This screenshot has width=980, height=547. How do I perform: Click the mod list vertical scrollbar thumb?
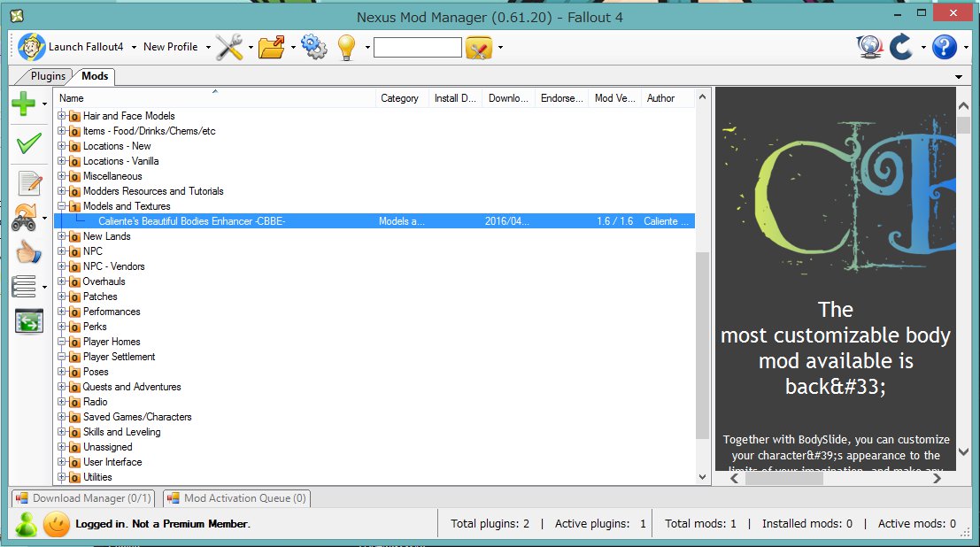(702, 345)
